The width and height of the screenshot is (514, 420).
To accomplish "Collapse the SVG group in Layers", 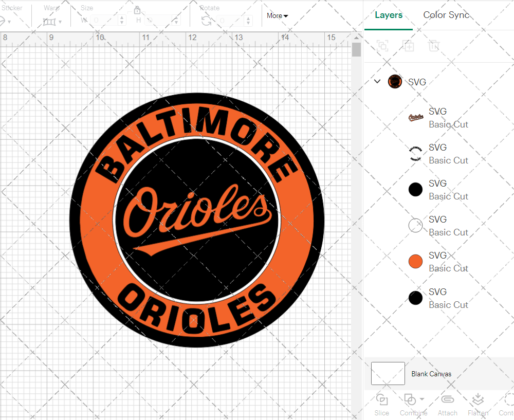I will (x=377, y=81).
